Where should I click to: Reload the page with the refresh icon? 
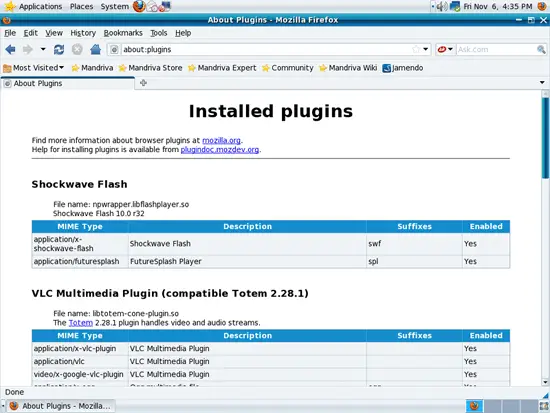pos(59,49)
